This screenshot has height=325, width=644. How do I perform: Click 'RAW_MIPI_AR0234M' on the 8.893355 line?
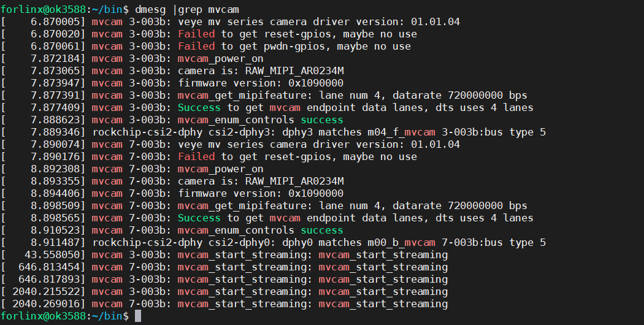(x=294, y=181)
